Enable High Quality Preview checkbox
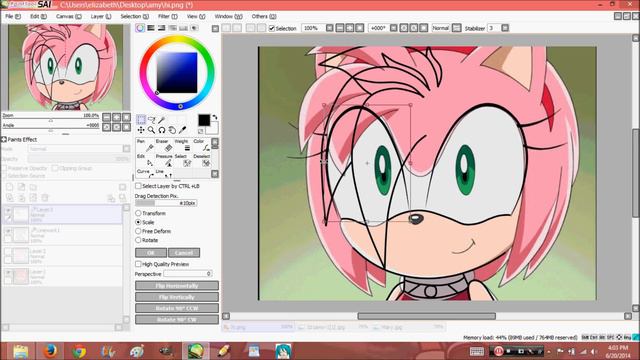The image size is (640, 360). coord(138,264)
